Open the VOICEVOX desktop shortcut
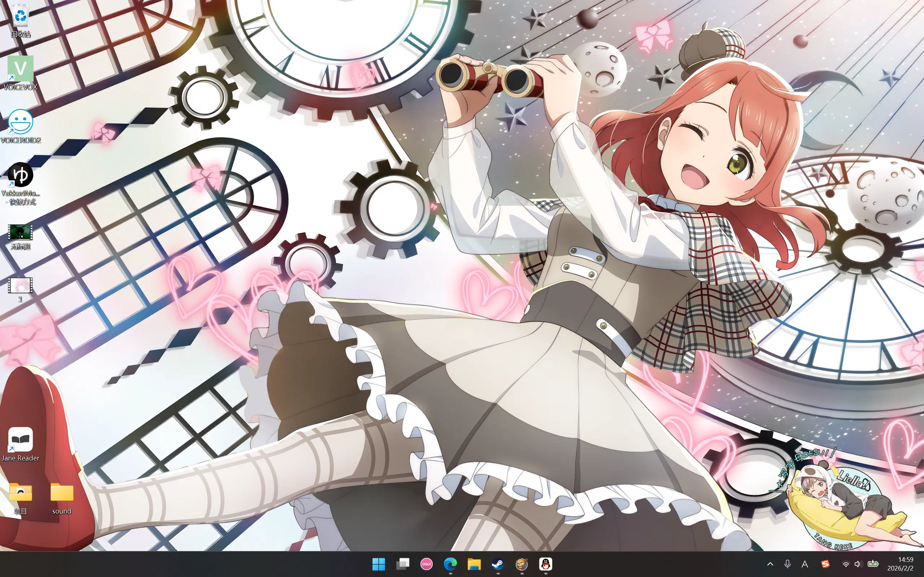Screen dimensions: 924x577 click(x=21, y=69)
